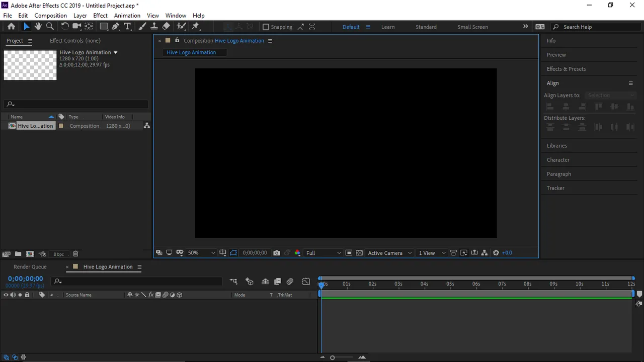The image size is (644, 362).
Task: Open the Tracker panel
Action: coord(555,188)
